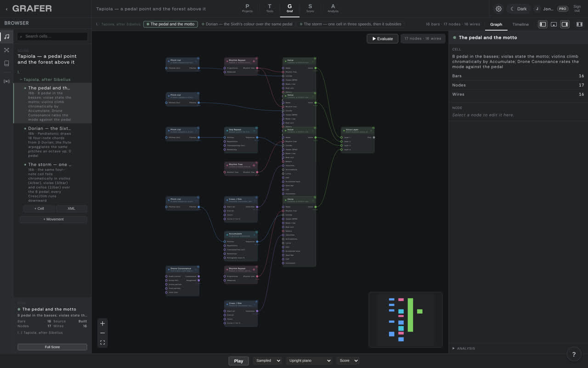Zoom in on the graph canvas

pos(102,323)
